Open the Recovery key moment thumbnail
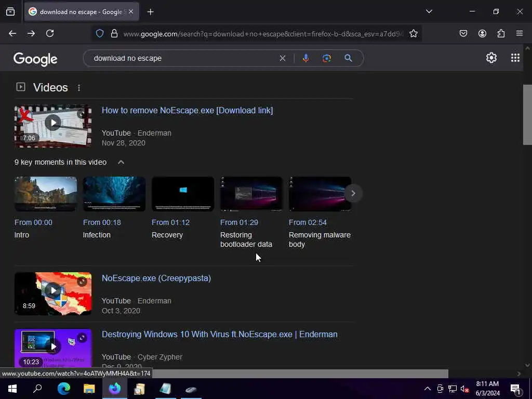The height and width of the screenshot is (399, 532). pos(183,194)
